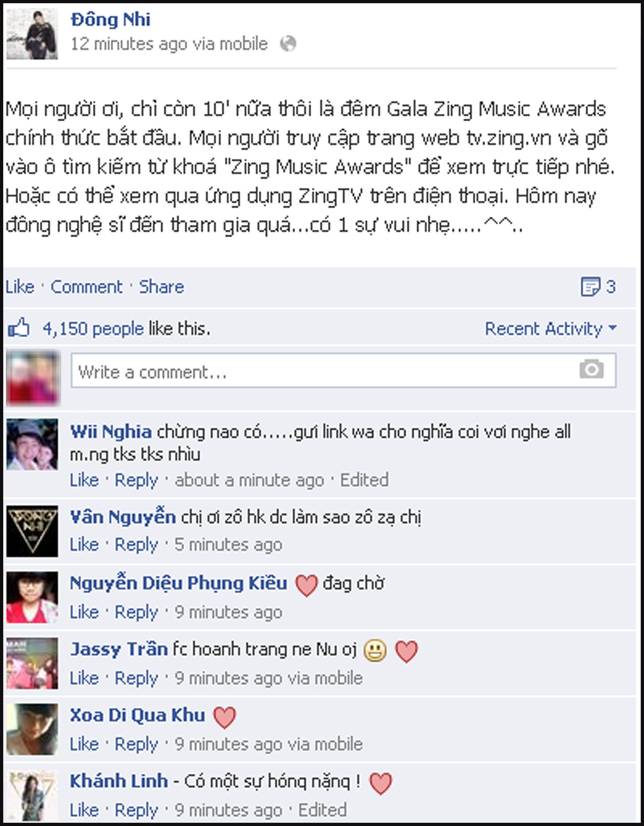Image resolution: width=644 pixels, height=826 pixels.
Task: Open Nguyễn Diệu Phụng Kiều's profile
Action: [x=179, y=583]
